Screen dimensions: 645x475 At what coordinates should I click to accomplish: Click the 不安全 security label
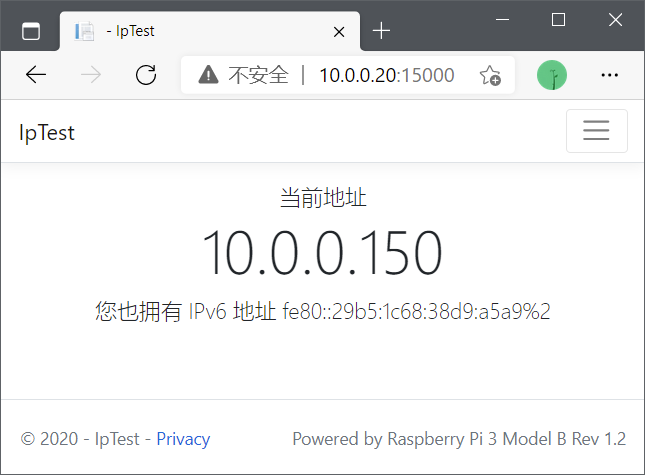tap(259, 75)
